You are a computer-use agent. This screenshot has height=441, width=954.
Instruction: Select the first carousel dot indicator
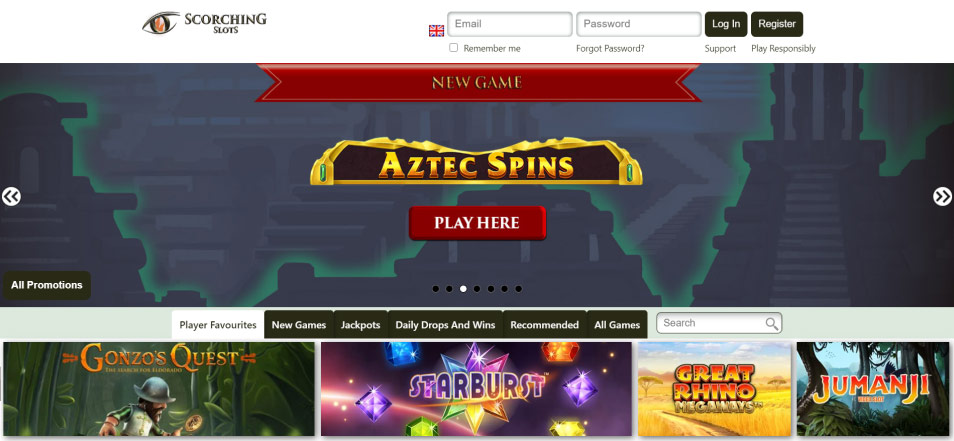click(436, 289)
